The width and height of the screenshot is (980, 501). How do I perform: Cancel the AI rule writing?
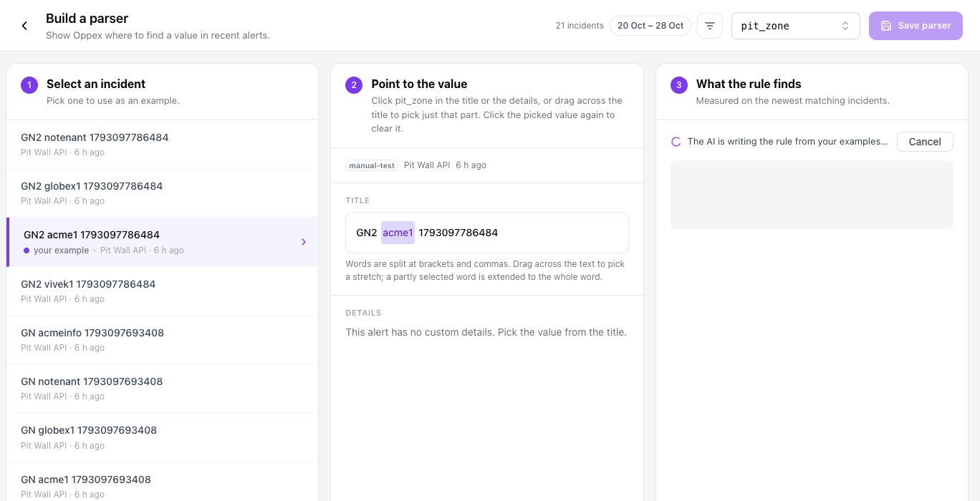925,142
